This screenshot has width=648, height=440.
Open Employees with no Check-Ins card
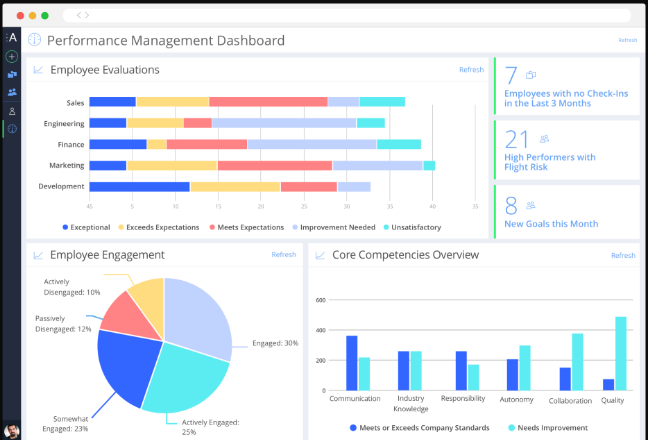(x=567, y=87)
